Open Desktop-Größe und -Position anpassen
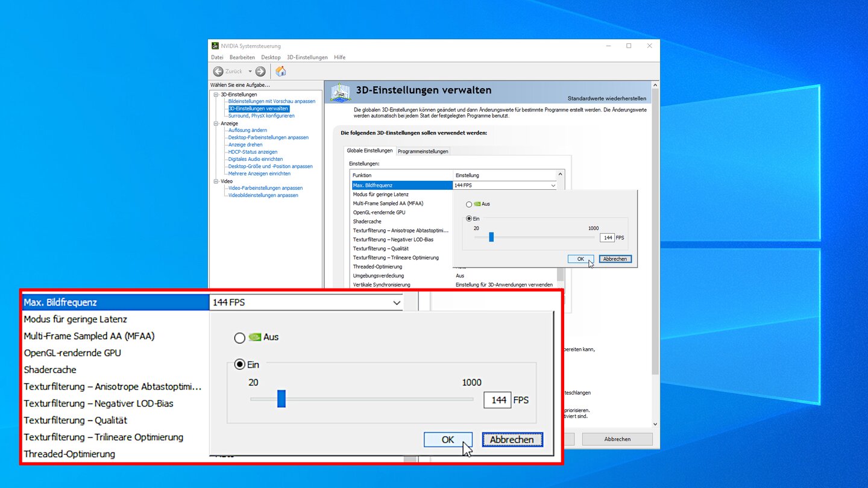Image resolution: width=868 pixels, height=488 pixels. pyautogui.click(x=271, y=166)
